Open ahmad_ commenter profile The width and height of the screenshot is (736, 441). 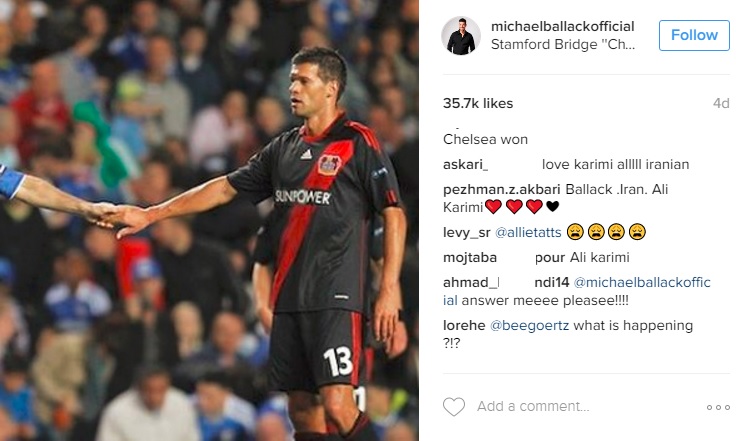click(x=471, y=282)
